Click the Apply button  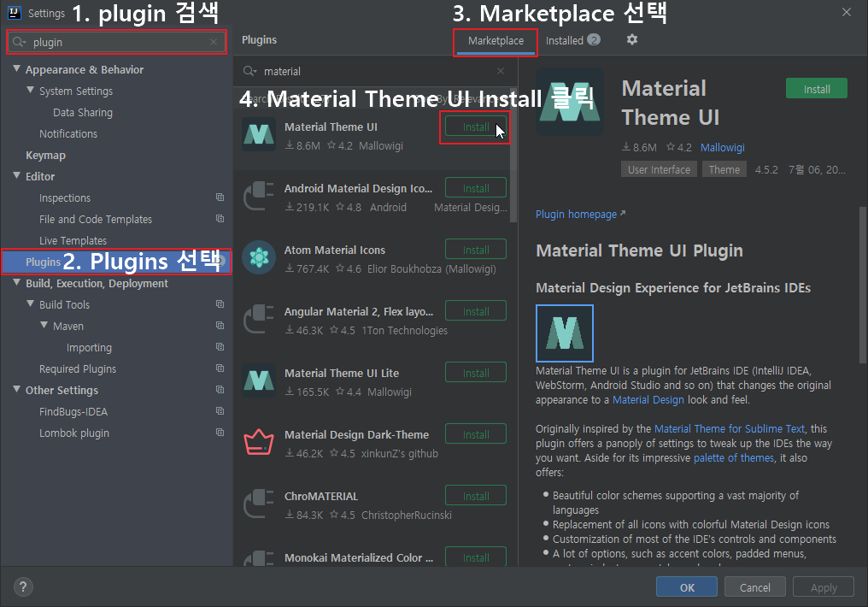824,587
